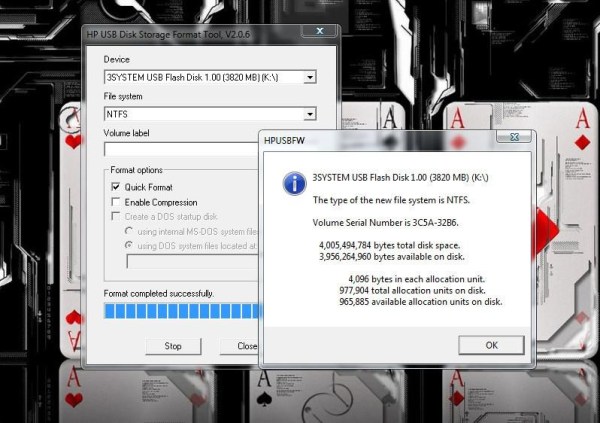Viewport: 600px width, 423px height.
Task: Select the NTFS file system combo box
Action: click(210, 114)
